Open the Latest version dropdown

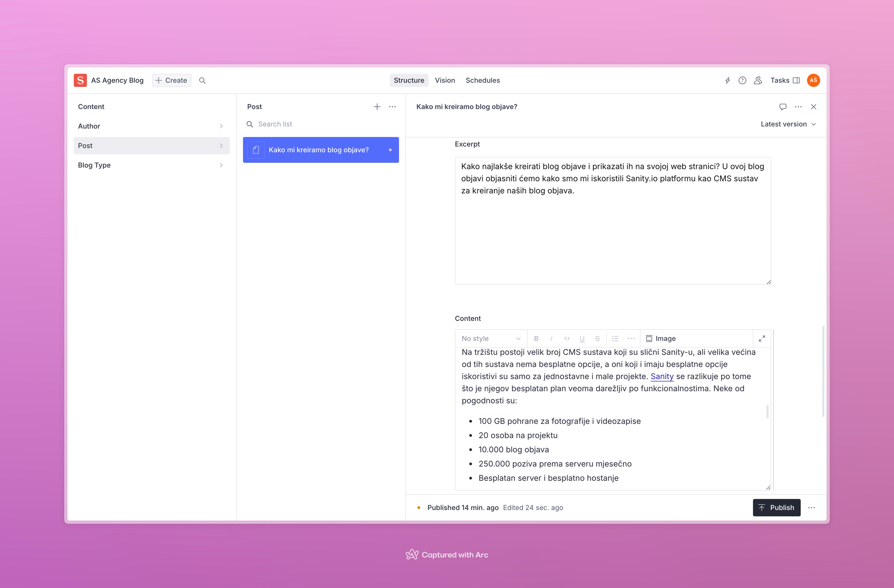tap(788, 124)
